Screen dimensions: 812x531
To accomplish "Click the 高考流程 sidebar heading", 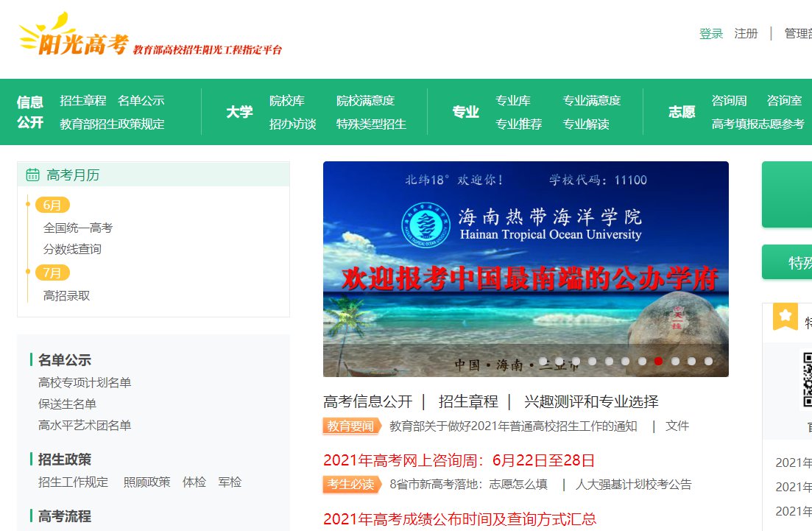I will pyautogui.click(x=64, y=516).
